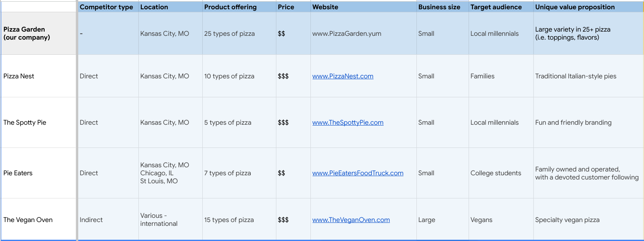Select The Vegan Oven row label
This screenshot has height=241, width=644.
(x=28, y=220)
